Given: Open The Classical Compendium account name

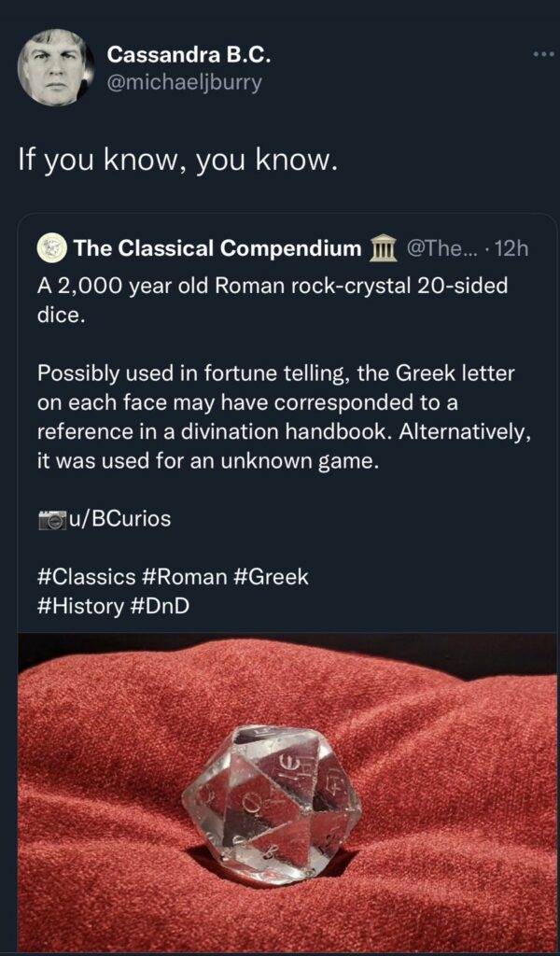Looking at the screenshot, I should click(217, 248).
